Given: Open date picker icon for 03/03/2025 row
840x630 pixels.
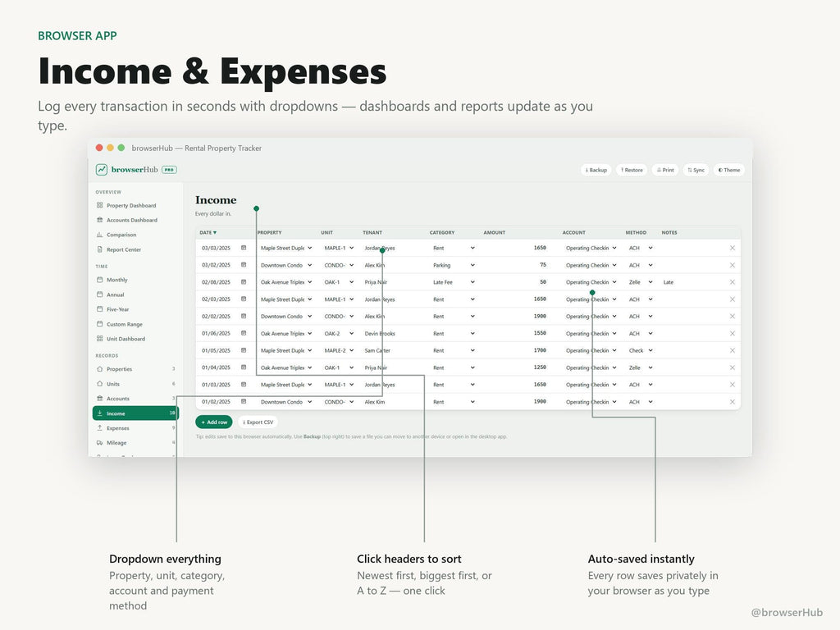Looking at the screenshot, I should click(244, 248).
